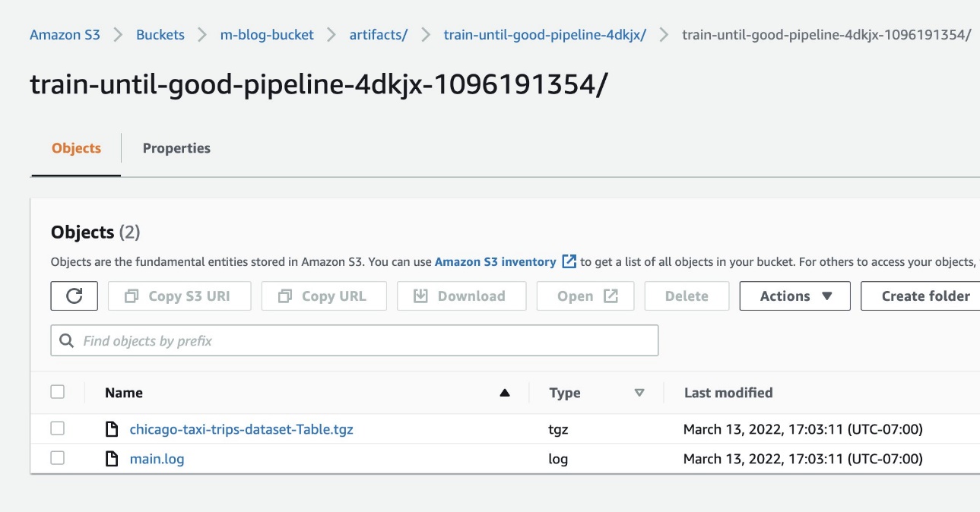Click the Delete button
Screen dimensions: 980x512
[687, 296]
